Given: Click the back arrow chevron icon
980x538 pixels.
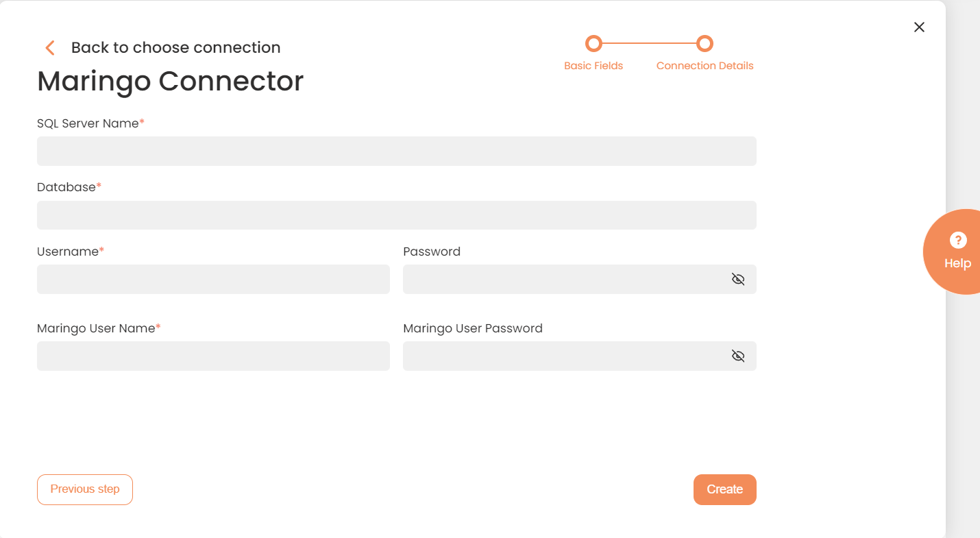Looking at the screenshot, I should [x=49, y=47].
